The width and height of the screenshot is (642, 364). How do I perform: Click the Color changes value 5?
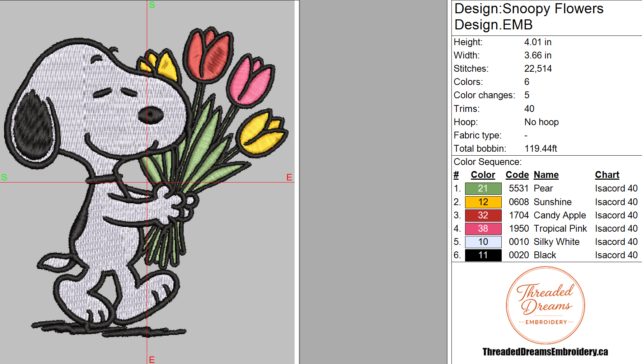527,95
